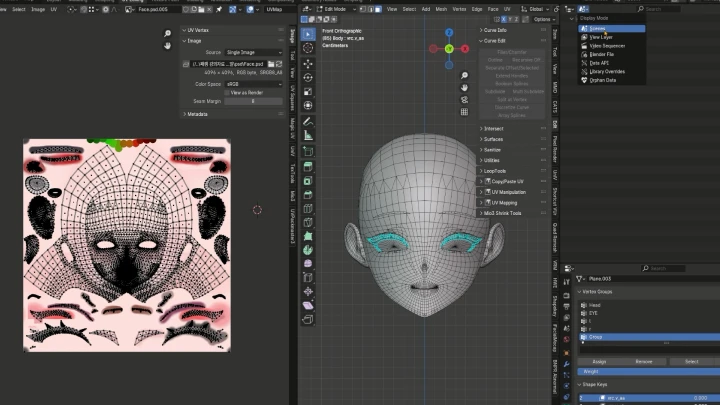Click the 3D viewport zoom magnifier icon

pos(464,75)
